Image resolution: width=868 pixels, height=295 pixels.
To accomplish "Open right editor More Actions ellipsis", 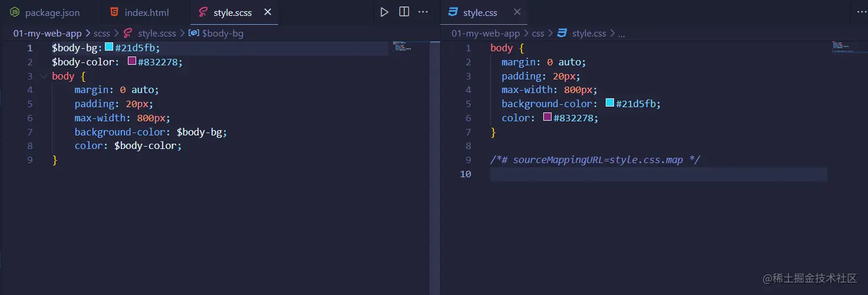I will (x=862, y=12).
